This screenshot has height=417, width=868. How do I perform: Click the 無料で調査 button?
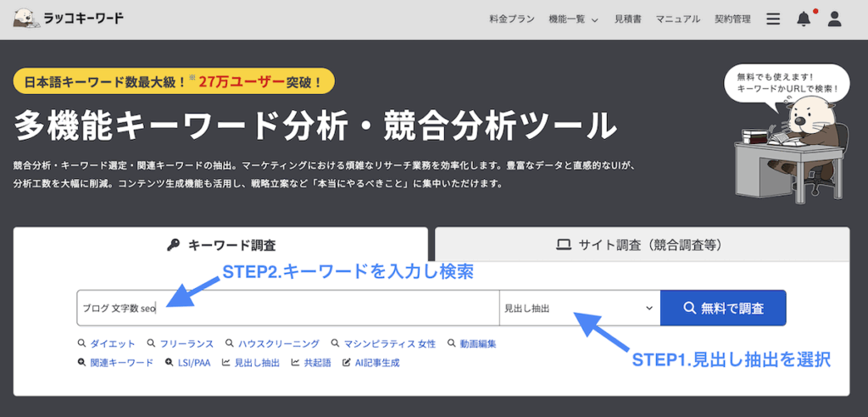(x=723, y=308)
